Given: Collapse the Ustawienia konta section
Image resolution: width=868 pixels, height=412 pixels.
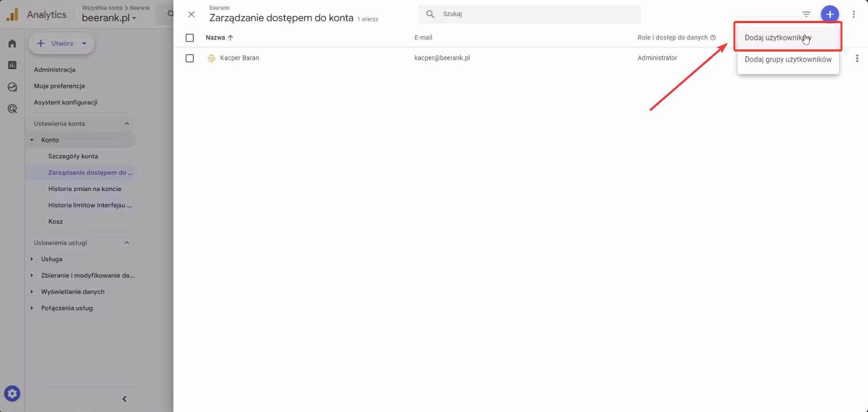Looking at the screenshot, I should click(x=127, y=124).
